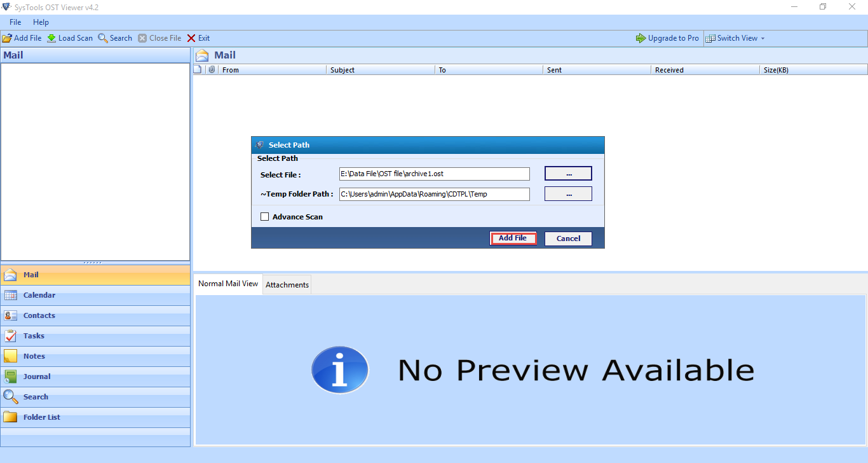Minimize the OST Viewer window
Viewport: 868px width, 463px height.
(794, 7)
